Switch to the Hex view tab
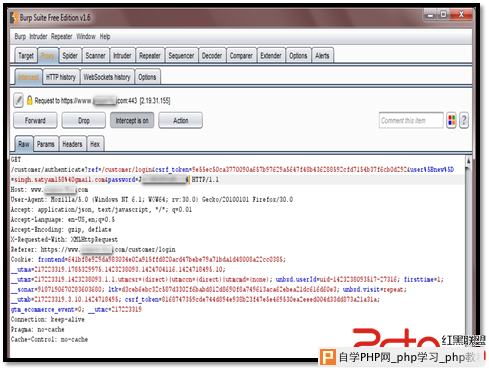 [95, 144]
